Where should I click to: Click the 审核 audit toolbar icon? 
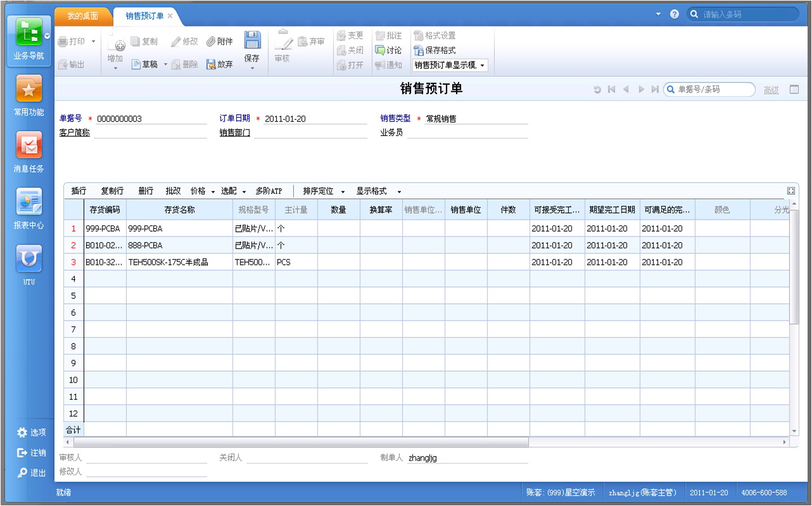click(283, 41)
